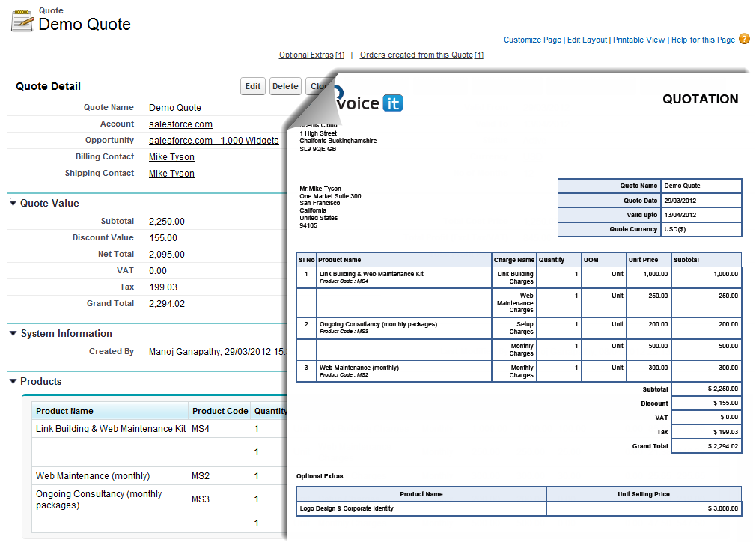The image size is (756, 542).
Task: Collapse the System Information section
Action: click(13, 333)
